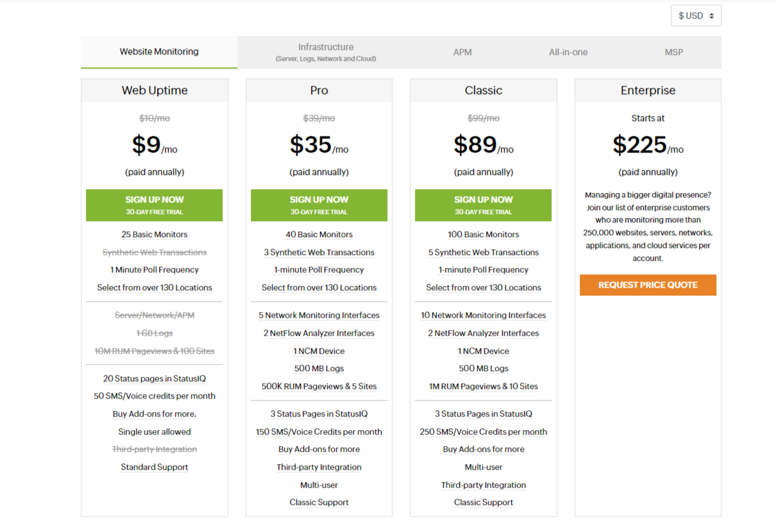Click '20 Status pages in StatusIQ'

(155, 379)
